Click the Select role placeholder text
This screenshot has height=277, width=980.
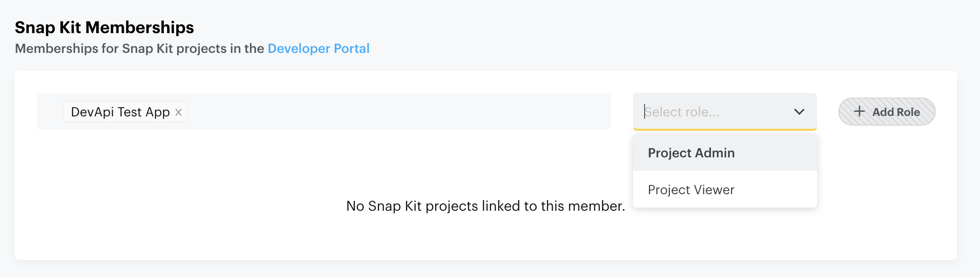[682, 112]
